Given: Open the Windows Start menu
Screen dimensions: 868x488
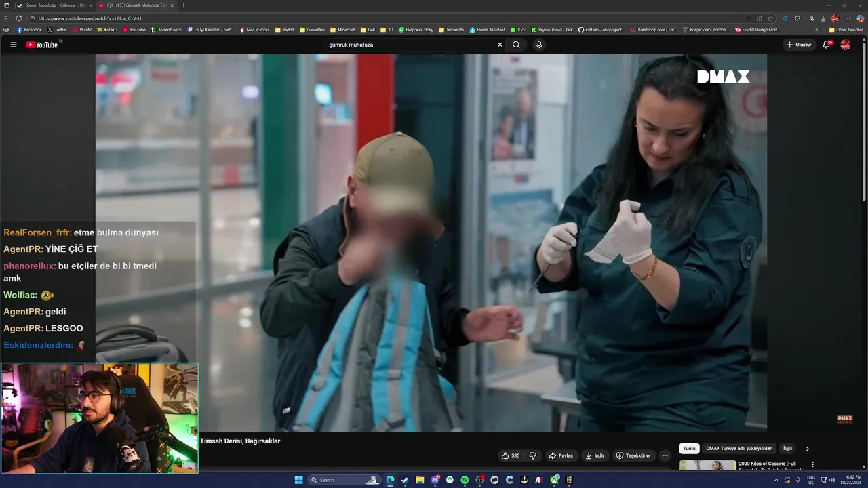Looking at the screenshot, I should pos(299,480).
